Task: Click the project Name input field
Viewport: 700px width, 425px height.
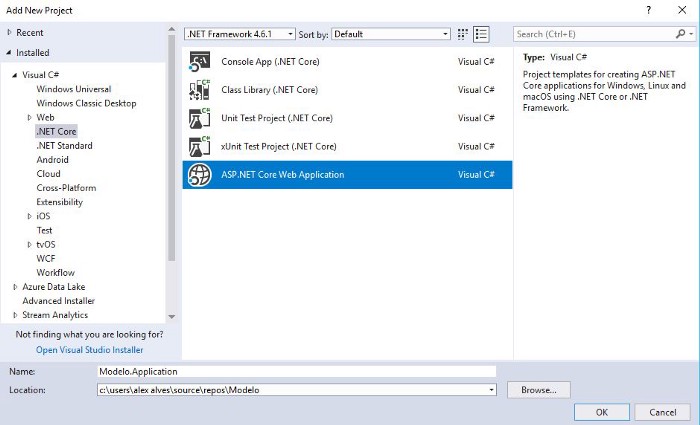Action: pos(296,371)
